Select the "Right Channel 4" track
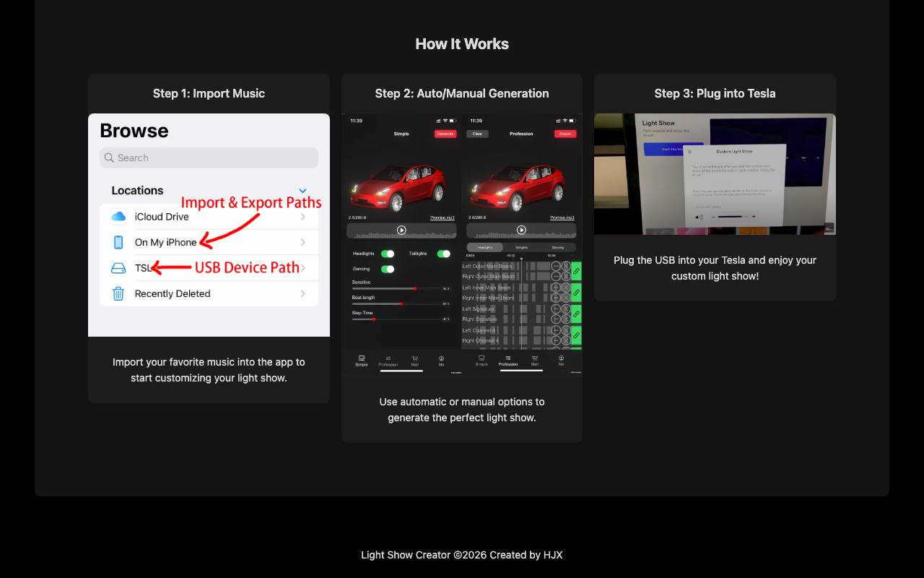The image size is (924, 578). coord(481,341)
